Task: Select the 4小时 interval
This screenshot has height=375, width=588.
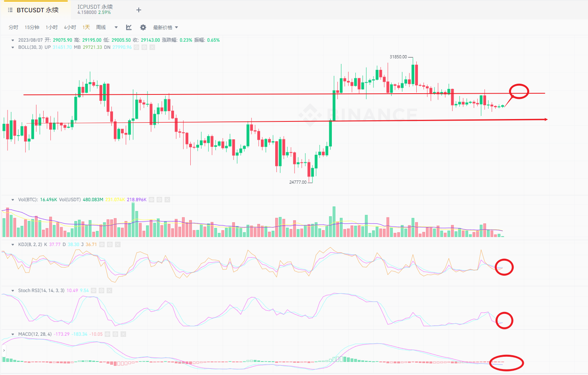Action: pos(70,27)
